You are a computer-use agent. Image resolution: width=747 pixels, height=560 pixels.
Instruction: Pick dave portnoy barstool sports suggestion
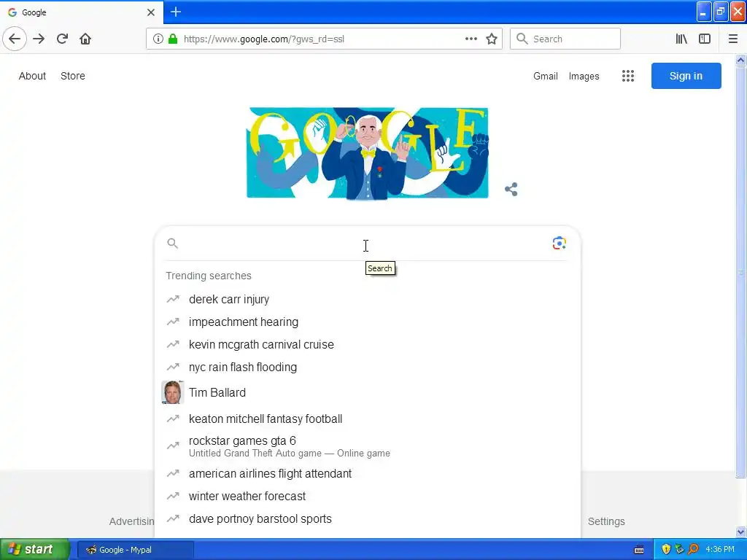(x=368, y=519)
